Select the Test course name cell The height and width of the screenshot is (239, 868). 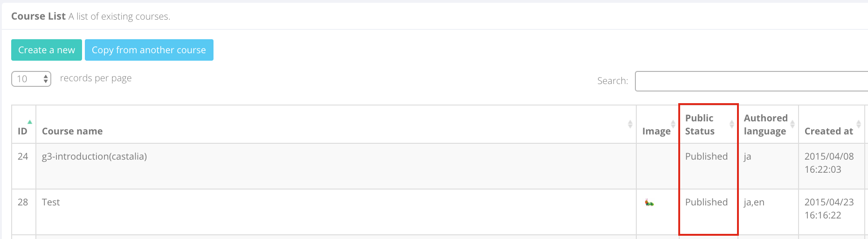336,212
